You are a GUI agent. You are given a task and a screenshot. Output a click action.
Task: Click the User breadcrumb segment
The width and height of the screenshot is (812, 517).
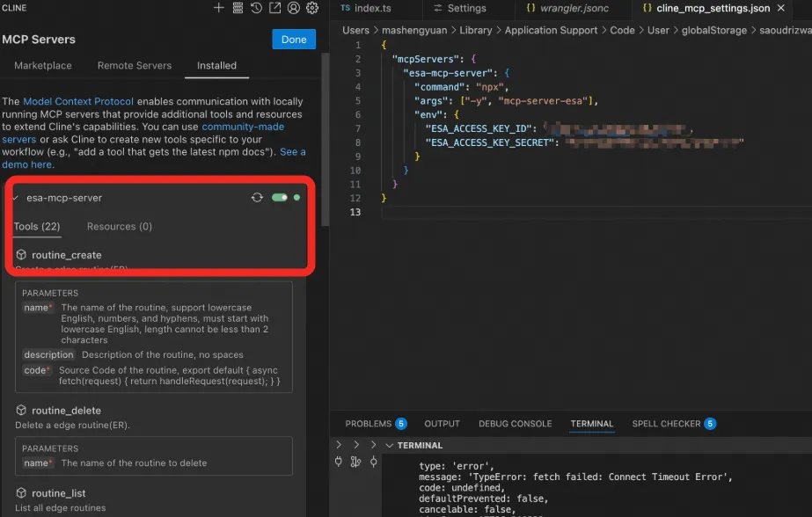[x=658, y=31]
